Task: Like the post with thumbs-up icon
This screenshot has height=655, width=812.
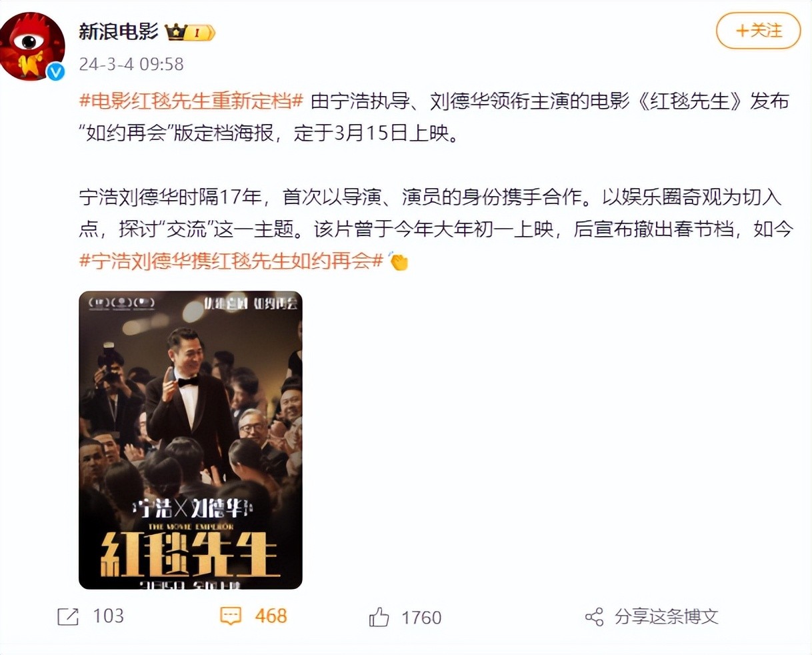Action: click(379, 617)
